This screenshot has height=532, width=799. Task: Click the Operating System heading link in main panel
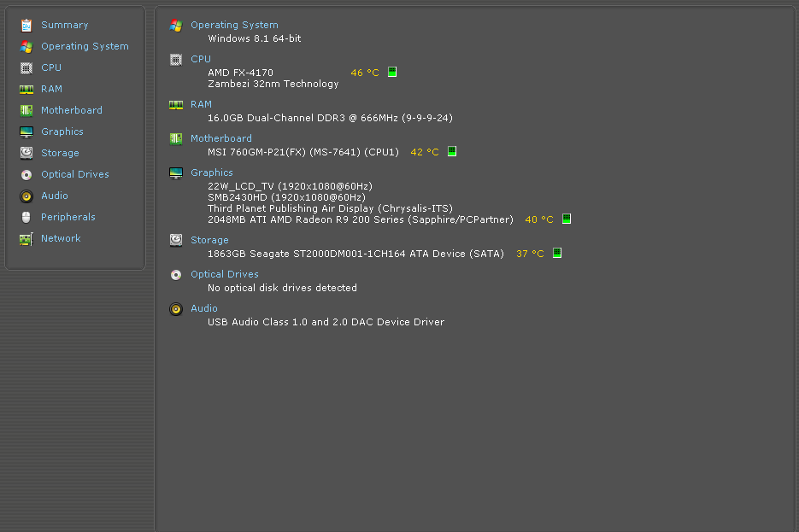tap(234, 25)
